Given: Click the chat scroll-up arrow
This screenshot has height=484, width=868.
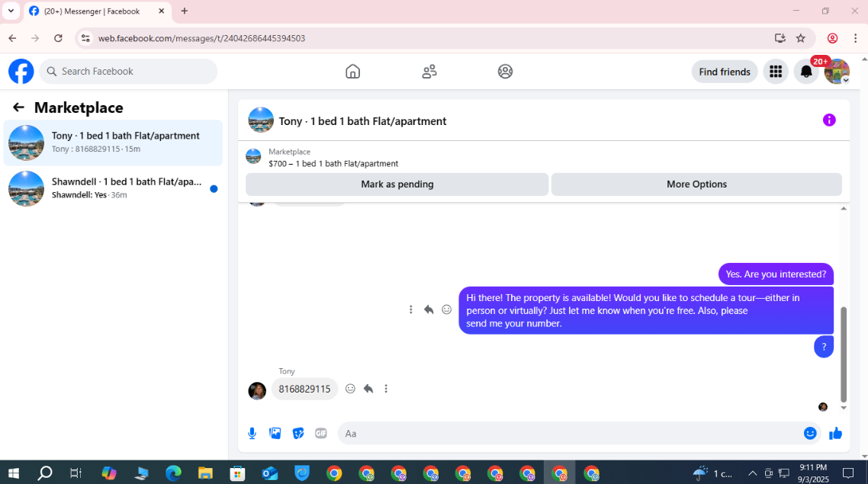Looking at the screenshot, I should (x=844, y=209).
